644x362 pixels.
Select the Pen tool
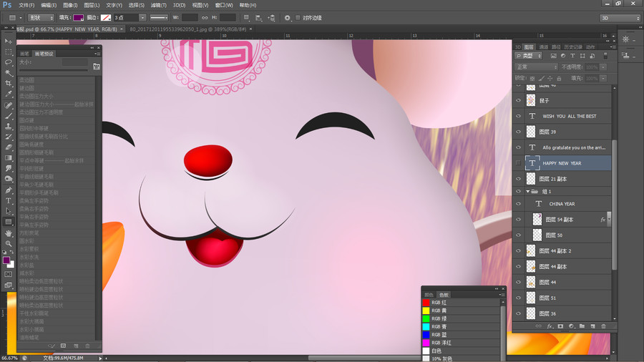click(8, 190)
